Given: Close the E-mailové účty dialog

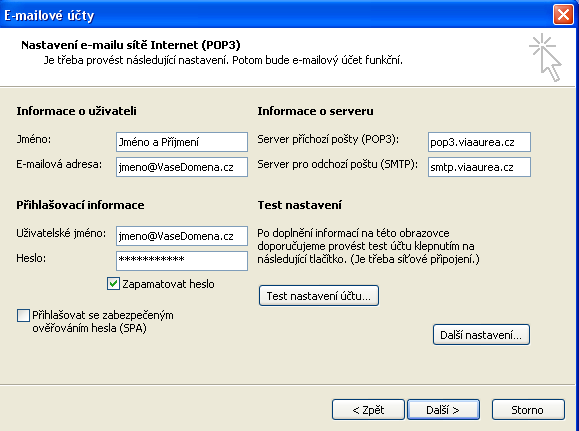Looking at the screenshot, I should (563, 15).
